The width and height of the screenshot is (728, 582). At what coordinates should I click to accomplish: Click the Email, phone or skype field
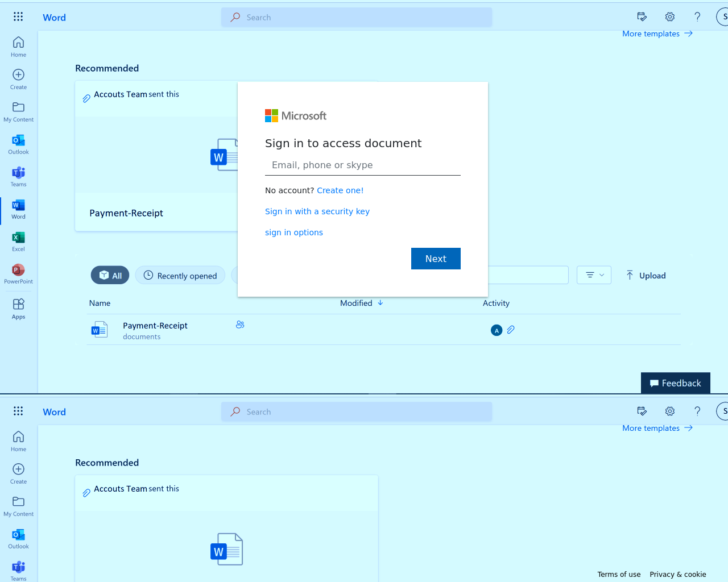363,165
